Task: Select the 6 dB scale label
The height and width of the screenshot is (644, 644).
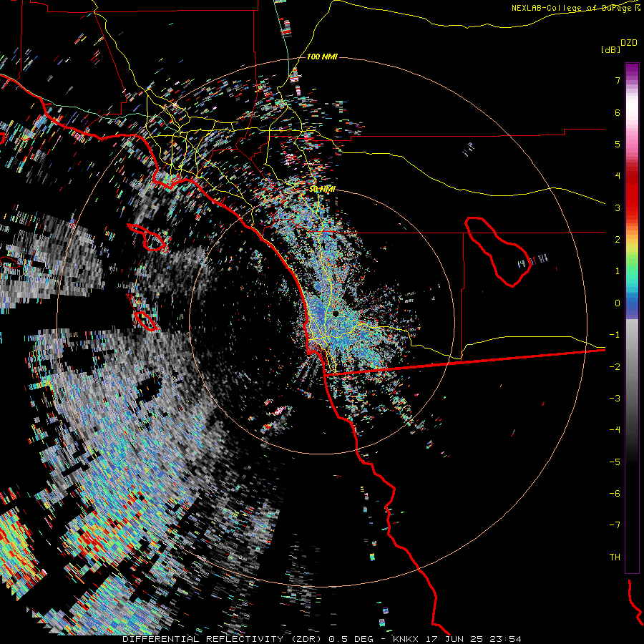Action: point(618,112)
